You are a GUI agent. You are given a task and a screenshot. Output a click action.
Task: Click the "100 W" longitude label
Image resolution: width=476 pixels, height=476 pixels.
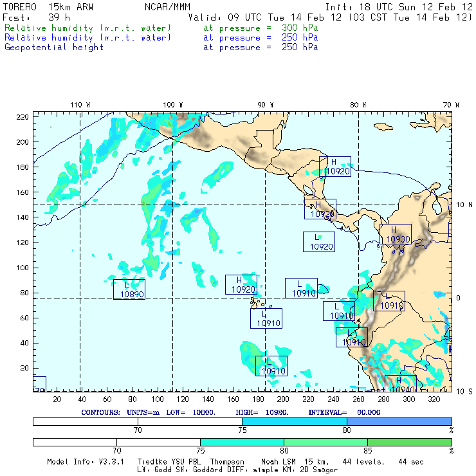(173, 105)
